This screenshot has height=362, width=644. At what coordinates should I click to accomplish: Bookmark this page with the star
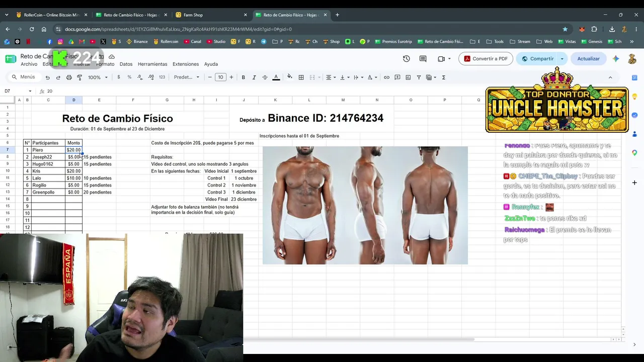point(565,29)
